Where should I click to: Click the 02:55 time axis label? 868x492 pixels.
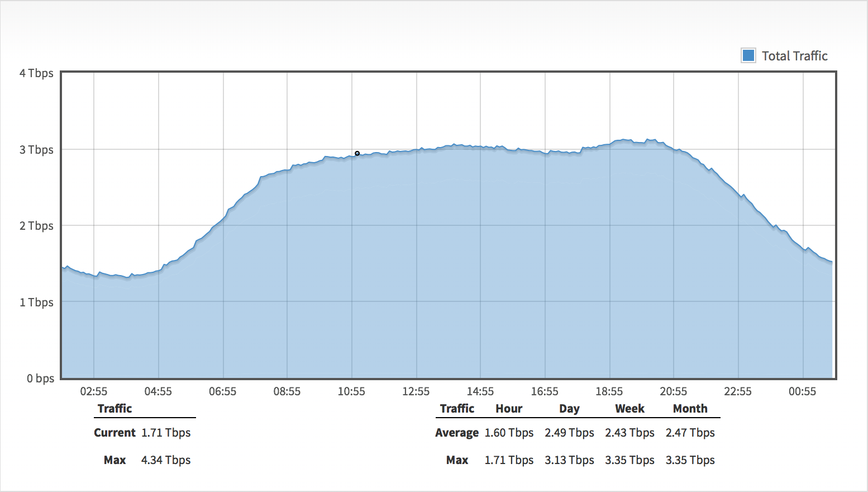pos(94,391)
